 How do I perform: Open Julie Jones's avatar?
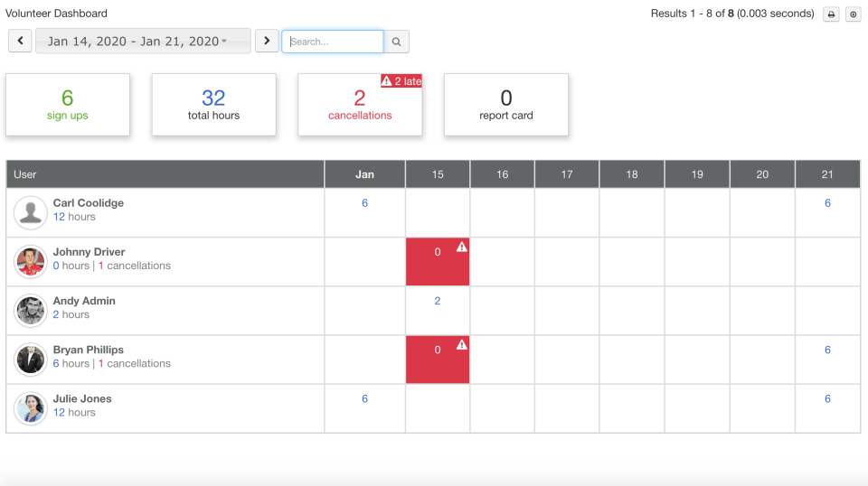[31, 408]
